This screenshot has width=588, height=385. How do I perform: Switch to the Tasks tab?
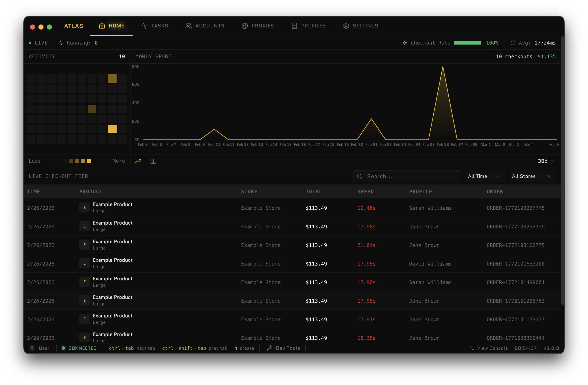tap(155, 26)
